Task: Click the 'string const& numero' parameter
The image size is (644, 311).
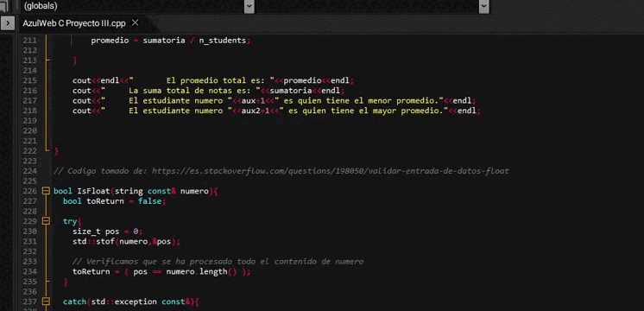Action: [x=161, y=191]
